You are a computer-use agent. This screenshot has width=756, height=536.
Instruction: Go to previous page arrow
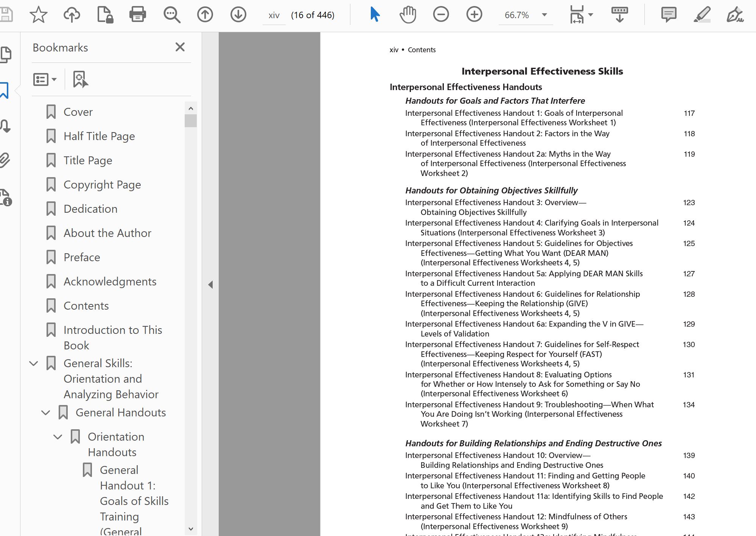coord(205,15)
